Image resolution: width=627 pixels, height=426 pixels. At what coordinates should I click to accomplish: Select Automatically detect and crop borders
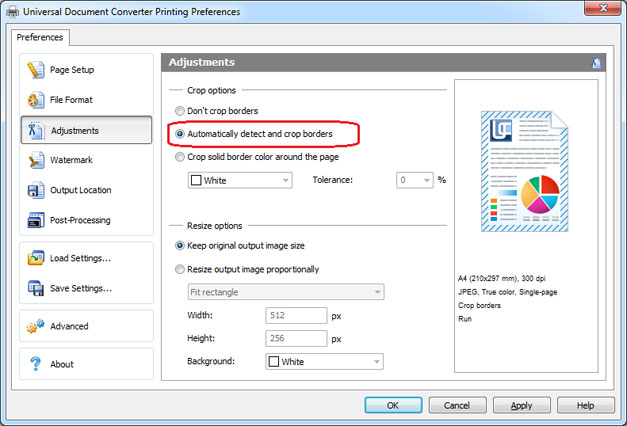pos(180,134)
